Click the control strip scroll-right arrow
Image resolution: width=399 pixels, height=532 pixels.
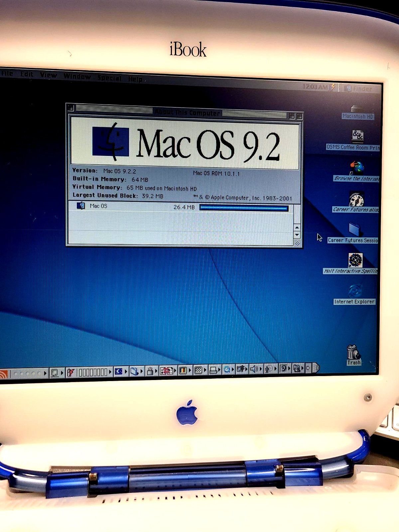pos(309,368)
